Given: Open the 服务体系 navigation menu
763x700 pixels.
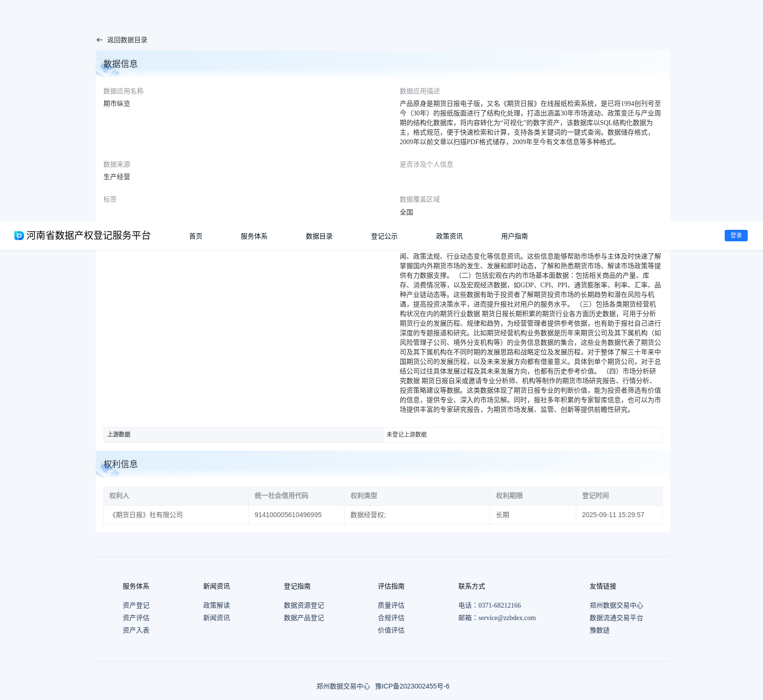Looking at the screenshot, I should click(x=254, y=236).
